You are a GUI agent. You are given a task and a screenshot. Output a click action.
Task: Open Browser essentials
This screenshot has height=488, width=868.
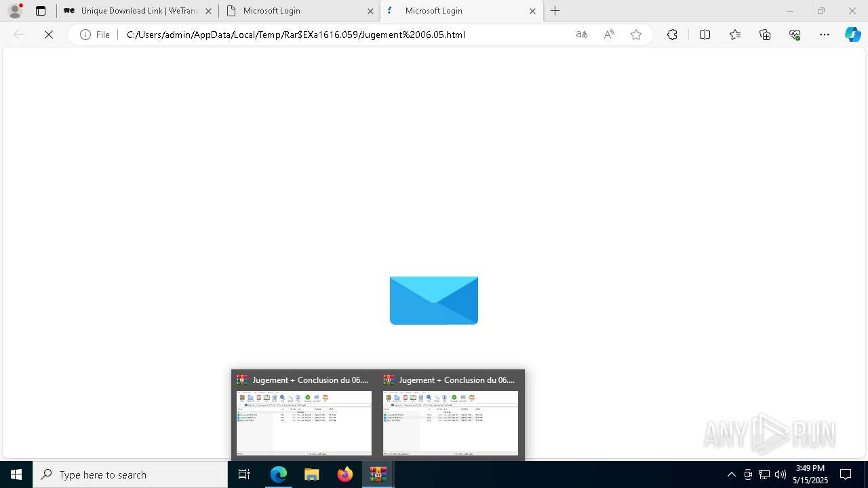point(795,35)
